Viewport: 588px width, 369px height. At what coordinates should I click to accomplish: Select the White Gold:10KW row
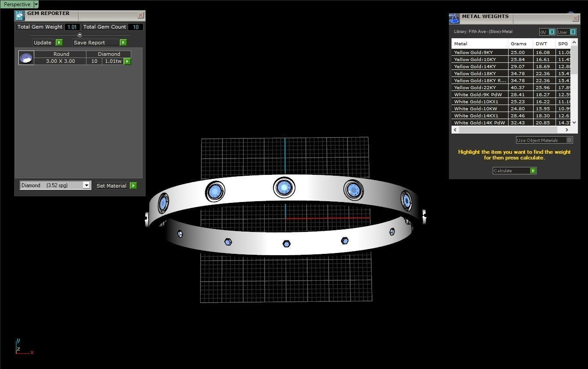pos(511,109)
